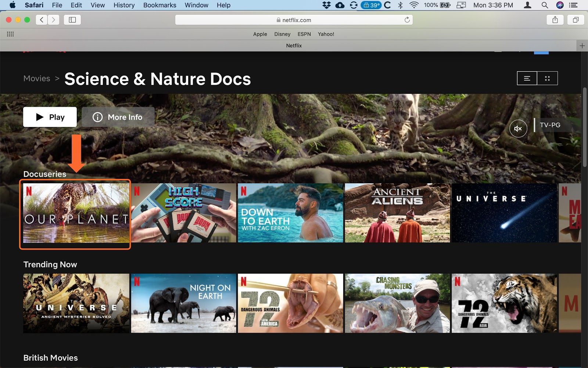Open the Disney favorites link
The image size is (588, 368).
coord(282,34)
